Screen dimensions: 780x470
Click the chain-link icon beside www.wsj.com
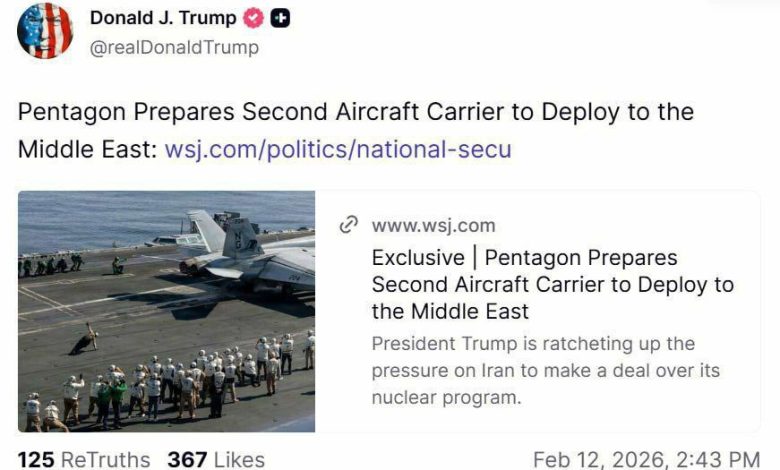(349, 225)
